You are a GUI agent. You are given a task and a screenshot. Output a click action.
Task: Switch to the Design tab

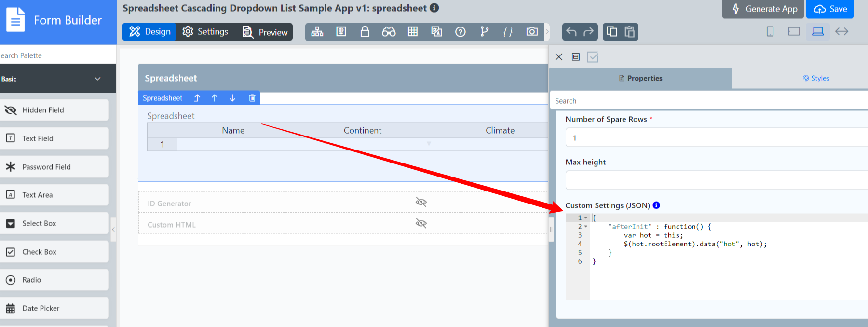pyautogui.click(x=149, y=32)
